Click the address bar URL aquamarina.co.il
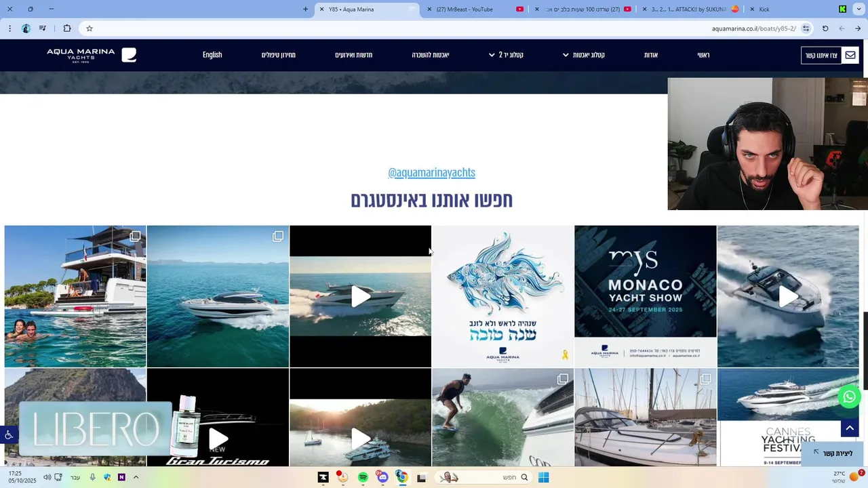The height and width of the screenshot is (488, 868). 754,28
